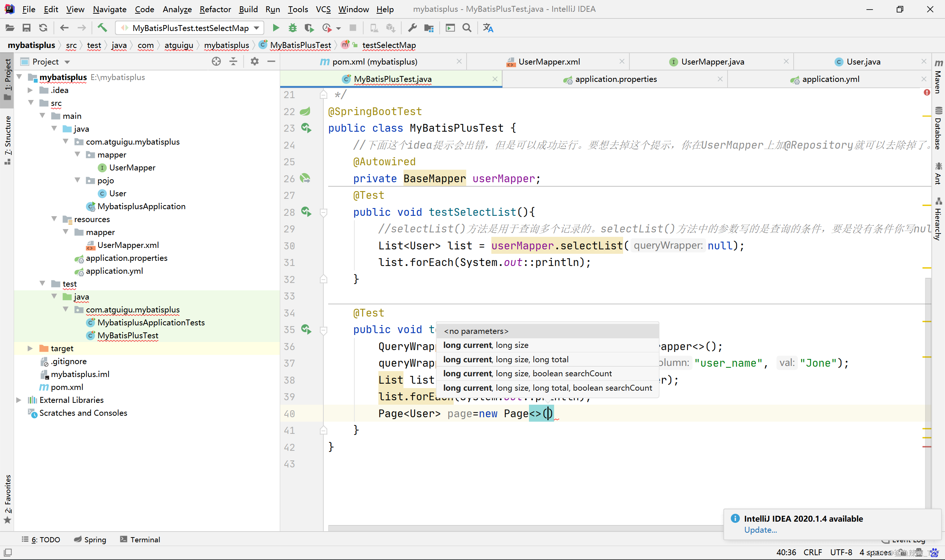Click the Save All toolbar icon
Image resolution: width=945 pixels, height=560 pixels.
(27, 28)
